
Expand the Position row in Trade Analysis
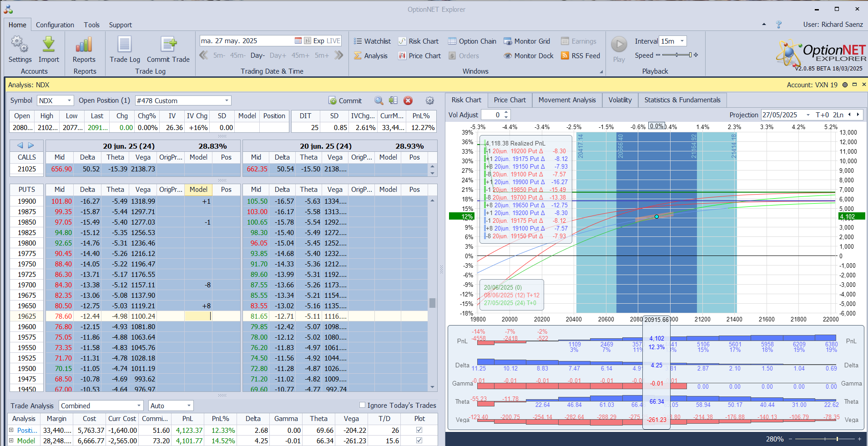pos(11,430)
